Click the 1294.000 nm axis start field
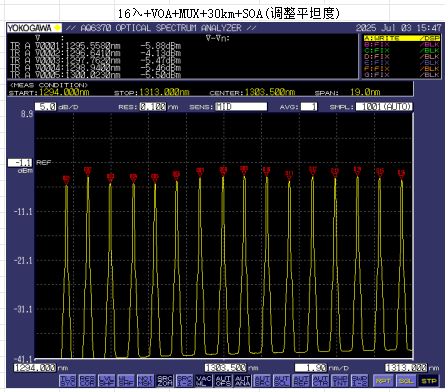The width and height of the screenshot is (445, 392). pyautogui.click(x=35, y=368)
